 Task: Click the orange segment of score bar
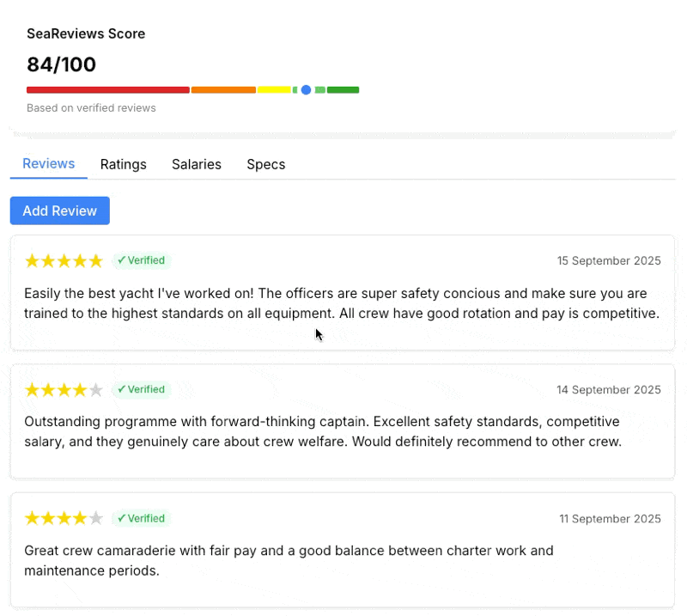[223, 89]
